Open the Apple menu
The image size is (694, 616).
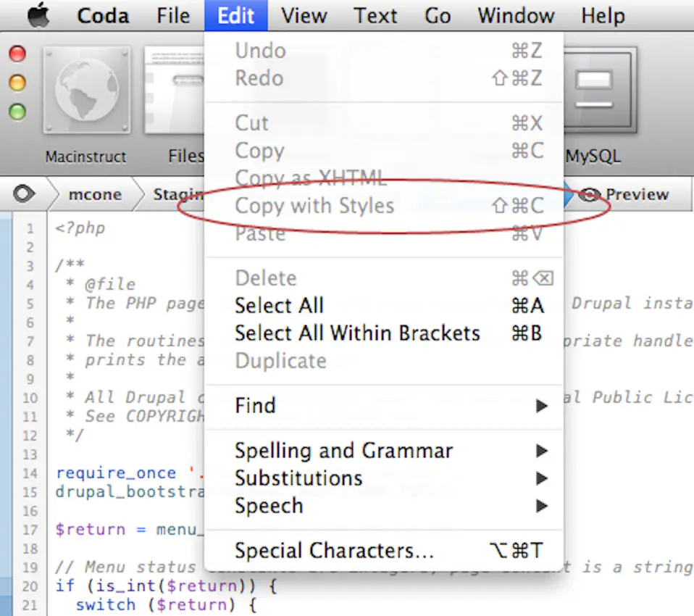tap(38, 15)
